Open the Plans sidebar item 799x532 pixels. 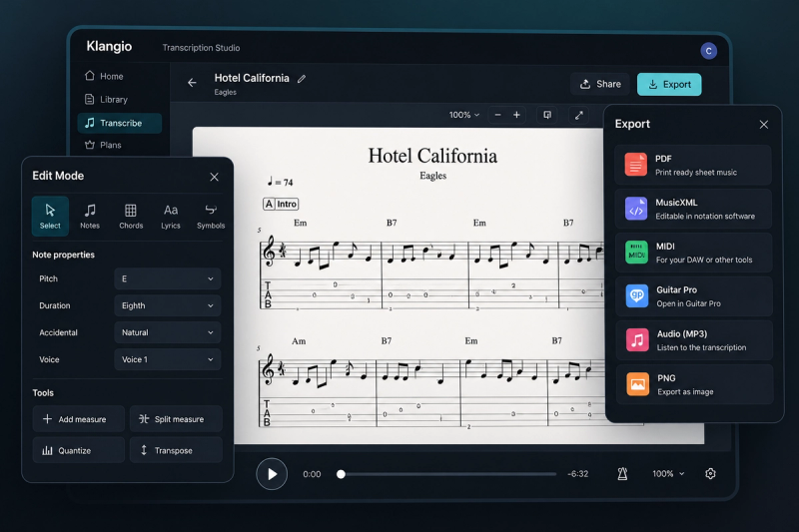[104, 145]
